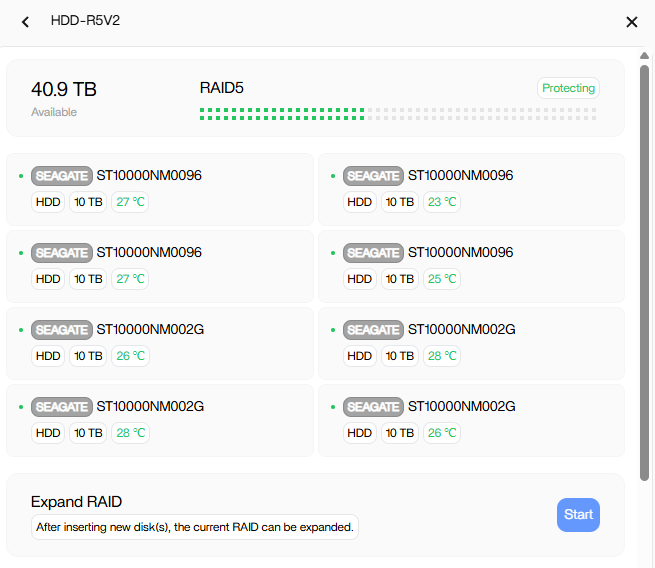655x568 pixels.
Task: Click the Seagate logo on the second-row left disk
Action: pos(62,253)
